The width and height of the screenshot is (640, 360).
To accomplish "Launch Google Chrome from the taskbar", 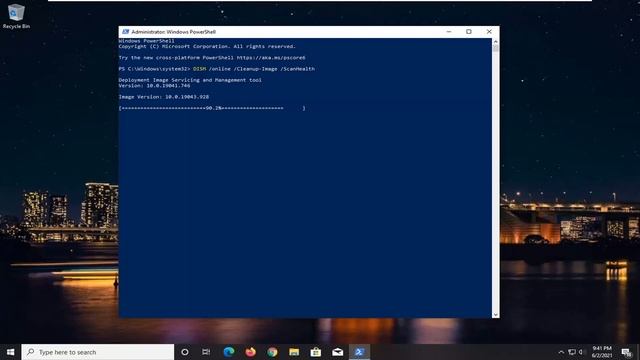I will (x=272, y=352).
